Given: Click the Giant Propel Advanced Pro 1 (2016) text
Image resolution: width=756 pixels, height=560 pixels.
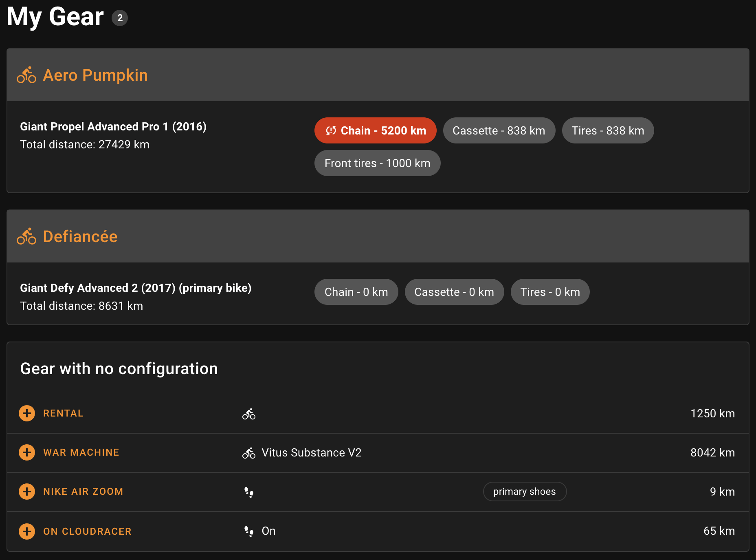Looking at the screenshot, I should [113, 127].
